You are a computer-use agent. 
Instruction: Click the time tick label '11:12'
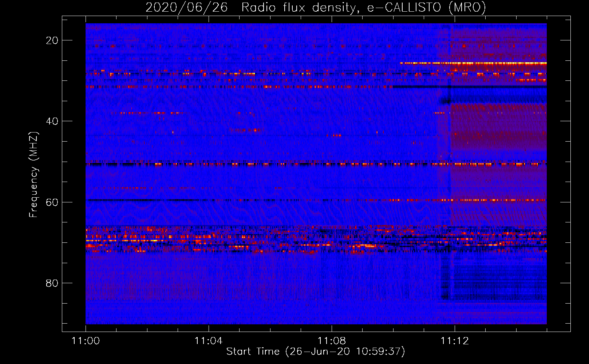click(455, 341)
